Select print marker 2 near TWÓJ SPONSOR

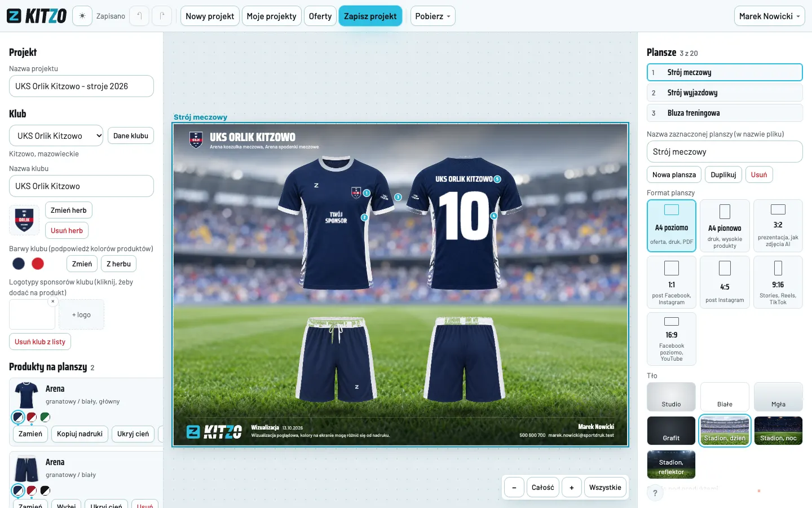click(364, 217)
